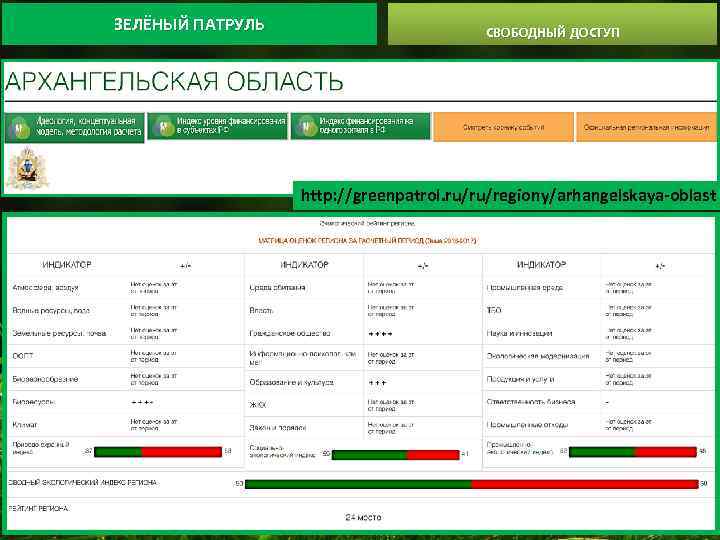Image resolution: width=720 pixels, height=540 pixels.
Task: Click the РЕЙТИНГ РЕГИОНА label
Action: pos(39,508)
